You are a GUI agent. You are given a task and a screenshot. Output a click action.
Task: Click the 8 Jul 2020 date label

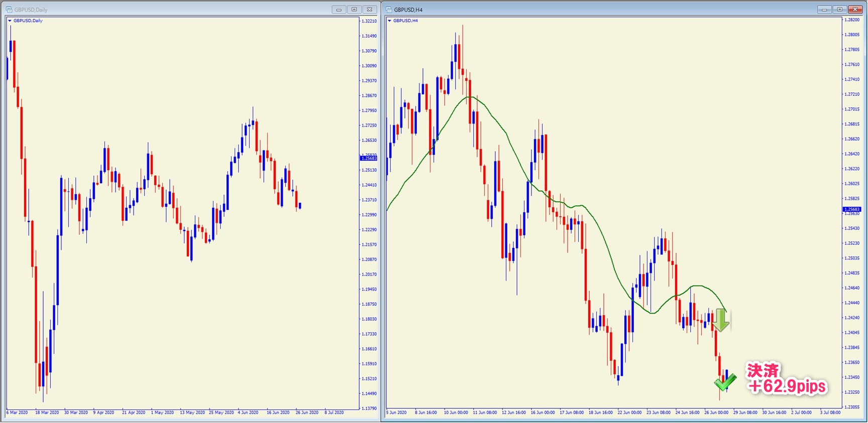(335, 412)
